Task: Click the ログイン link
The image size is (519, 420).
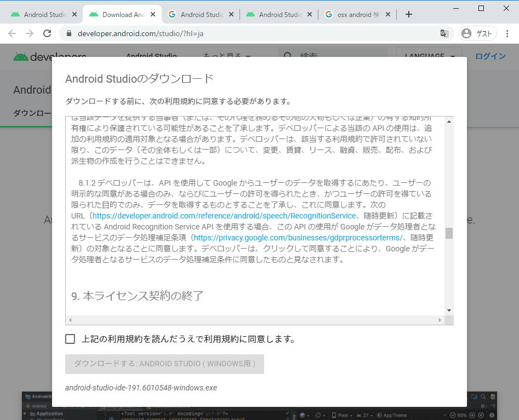Action: click(491, 56)
